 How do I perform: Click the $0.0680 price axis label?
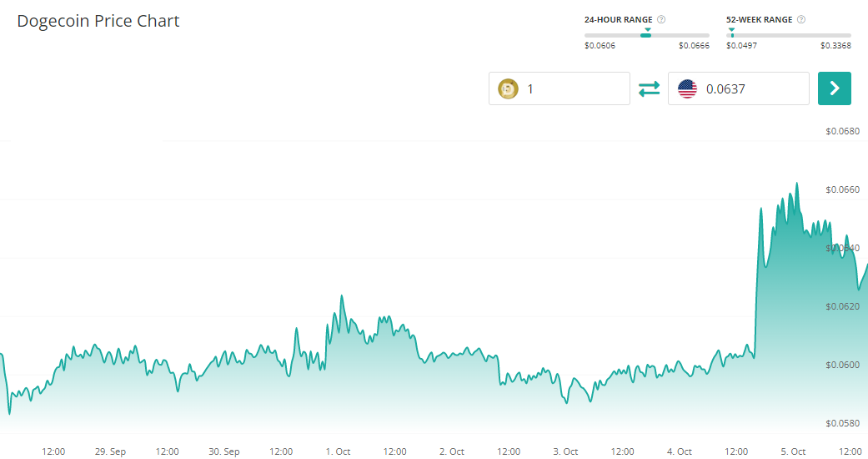[x=842, y=131]
